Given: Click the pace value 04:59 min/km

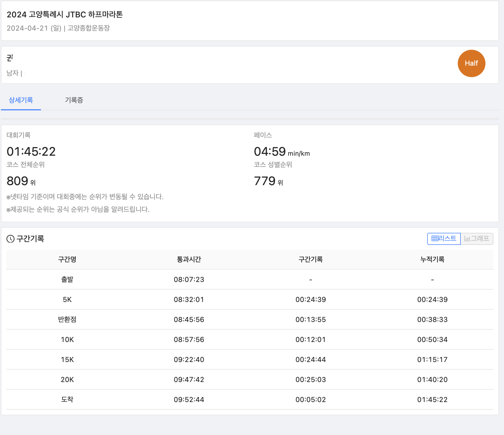Looking at the screenshot, I should coord(282,152).
